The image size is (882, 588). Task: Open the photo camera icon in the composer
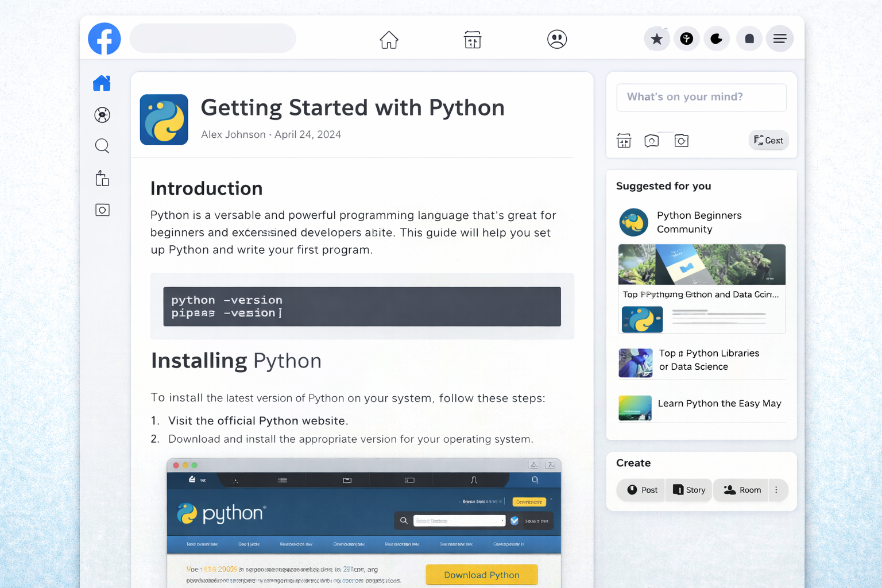pos(682,140)
